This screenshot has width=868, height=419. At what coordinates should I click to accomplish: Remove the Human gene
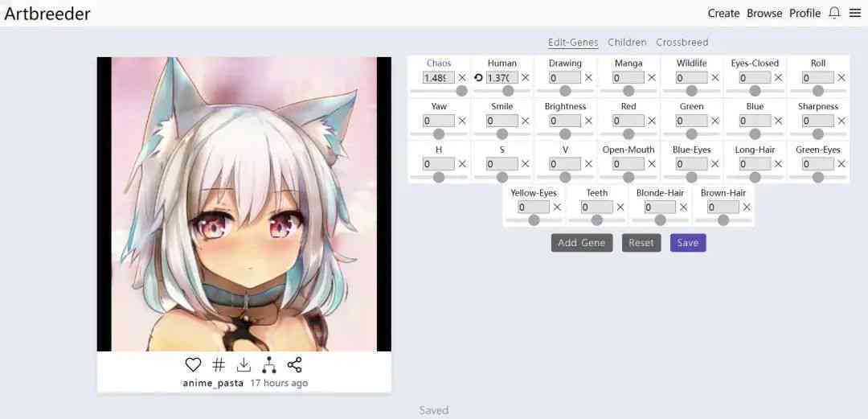pyautogui.click(x=526, y=77)
